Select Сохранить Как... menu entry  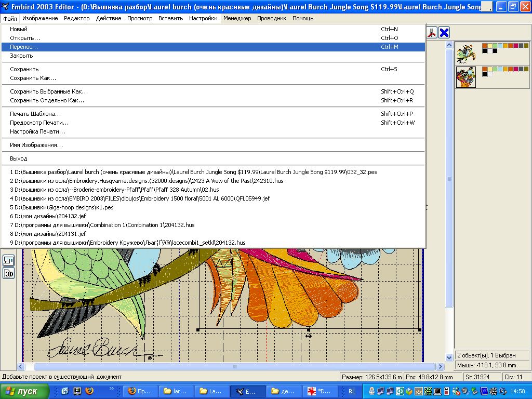click(x=33, y=78)
